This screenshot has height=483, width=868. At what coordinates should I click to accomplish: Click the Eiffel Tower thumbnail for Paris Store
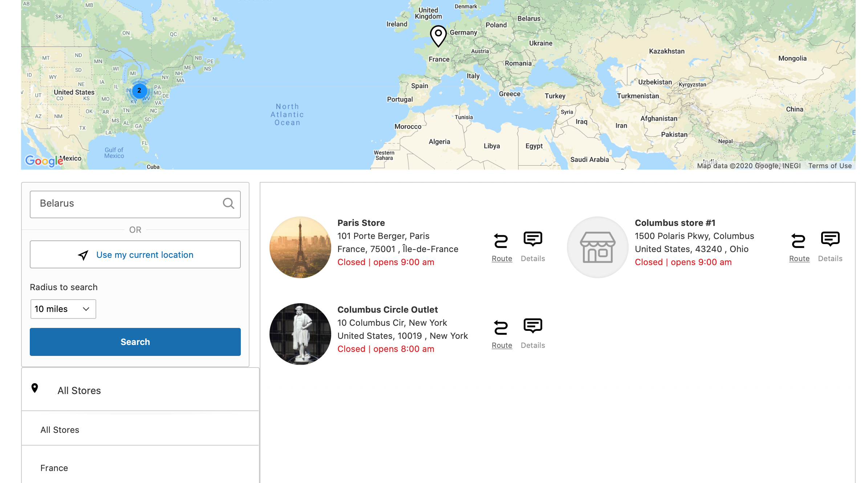click(300, 247)
